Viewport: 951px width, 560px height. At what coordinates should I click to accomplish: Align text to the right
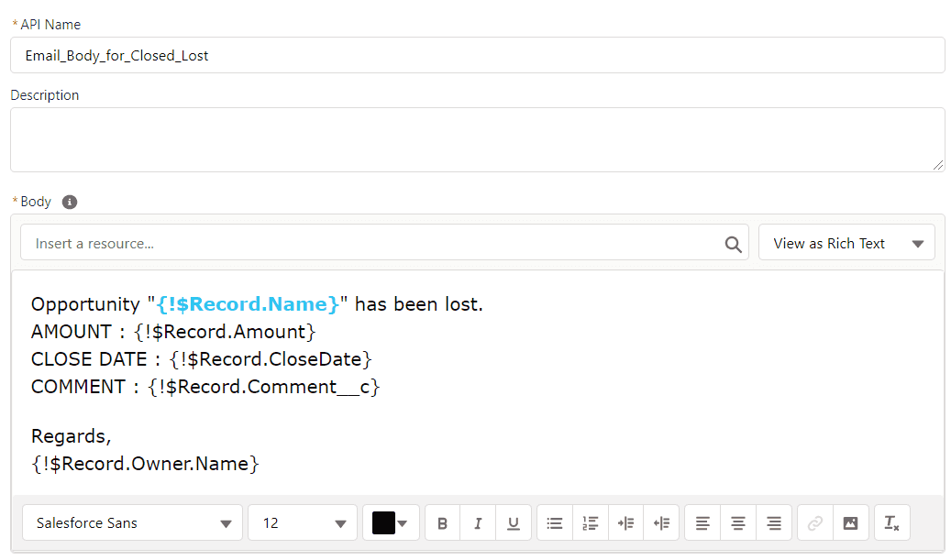[774, 523]
